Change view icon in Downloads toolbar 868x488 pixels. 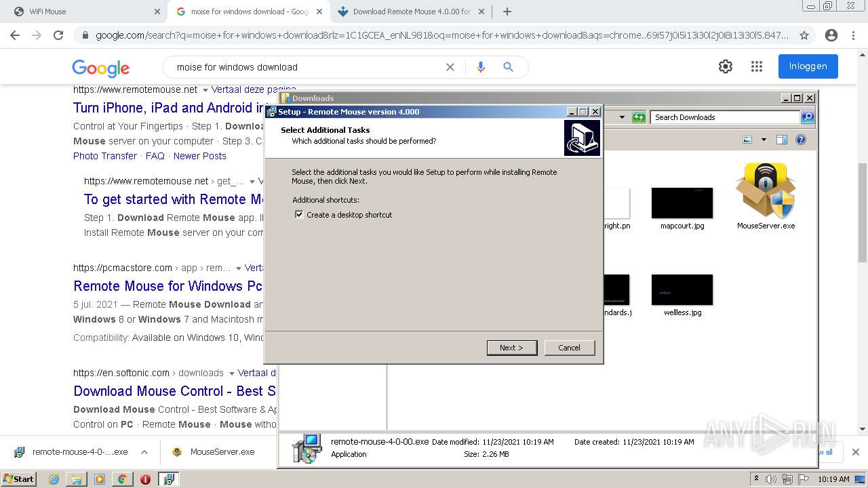pos(747,140)
